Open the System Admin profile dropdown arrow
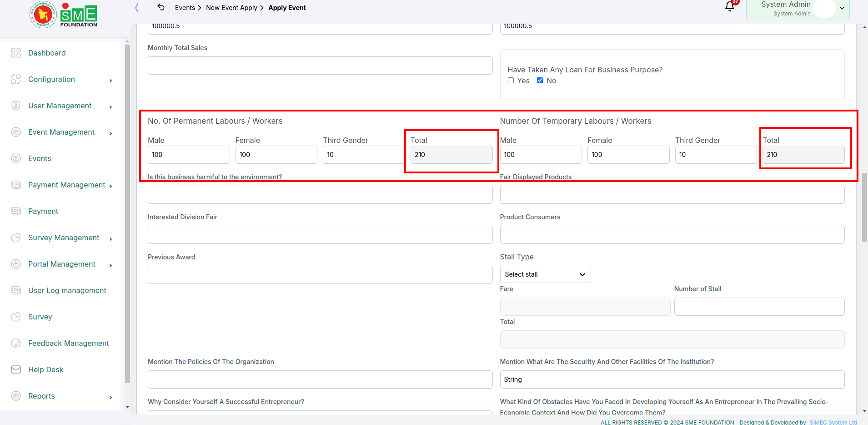The height and width of the screenshot is (425, 868). tap(842, 8)
